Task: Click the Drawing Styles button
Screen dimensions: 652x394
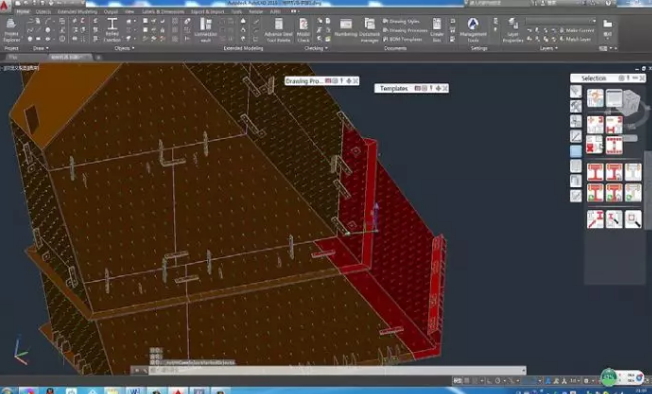Action: (x=401, y=21)
